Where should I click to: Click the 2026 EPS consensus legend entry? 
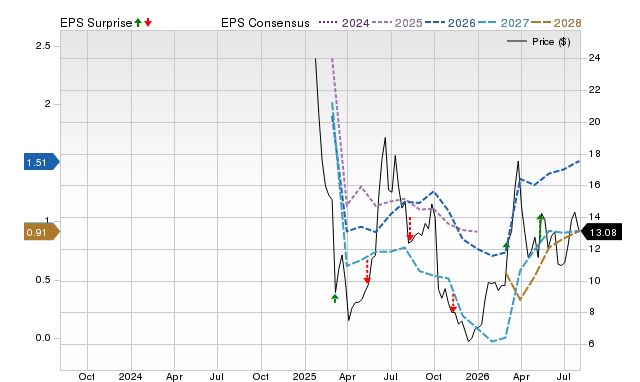tap(450, 23)
